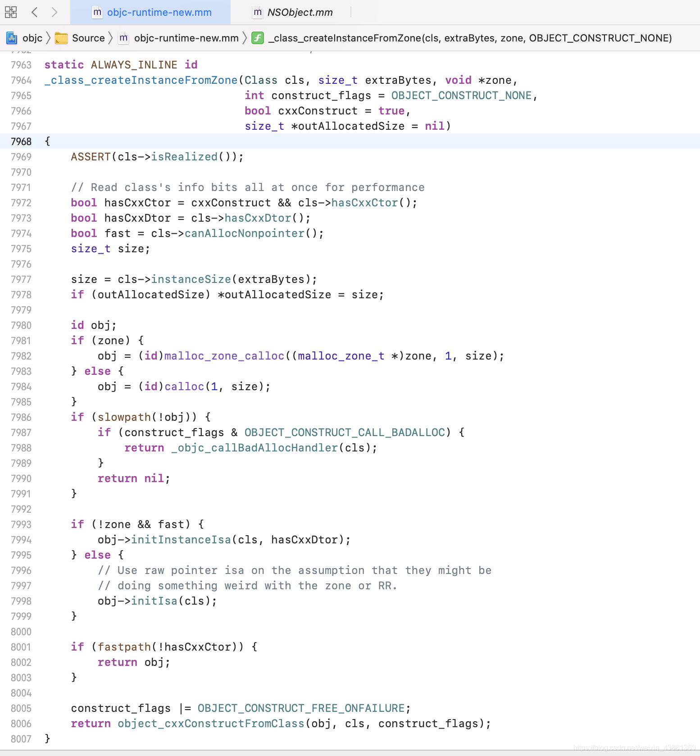Go back in editor history
Image resolution: width=700 pixels, height=756 pixels.
tap(34, 12)
